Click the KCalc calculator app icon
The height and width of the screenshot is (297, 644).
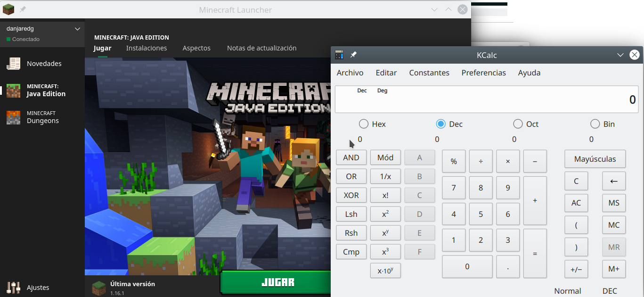339,55
